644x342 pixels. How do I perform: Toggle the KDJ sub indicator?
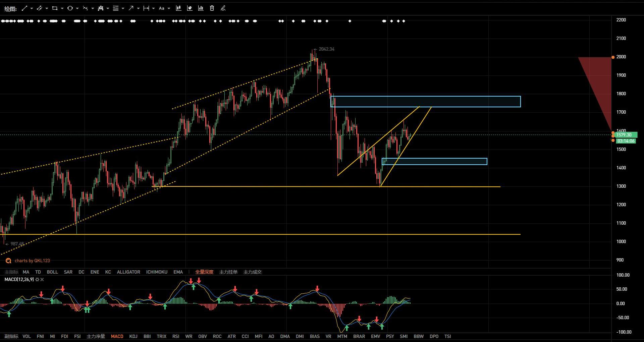[x=133, y=336]
